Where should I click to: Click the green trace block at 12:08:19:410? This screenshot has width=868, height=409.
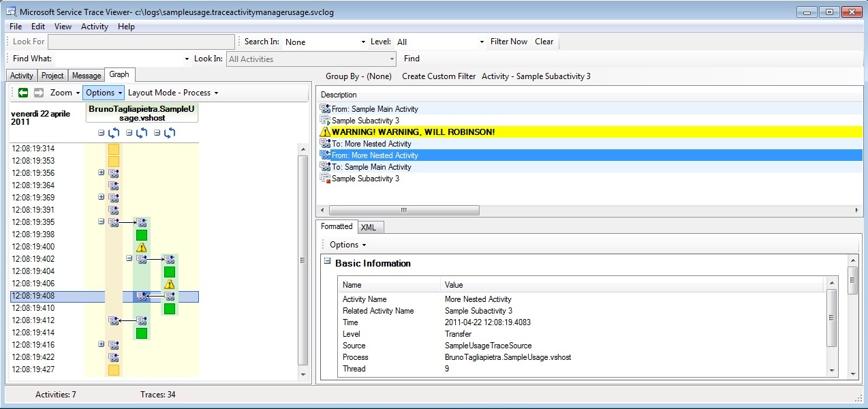pyautogui.click(x=170, y=309)
